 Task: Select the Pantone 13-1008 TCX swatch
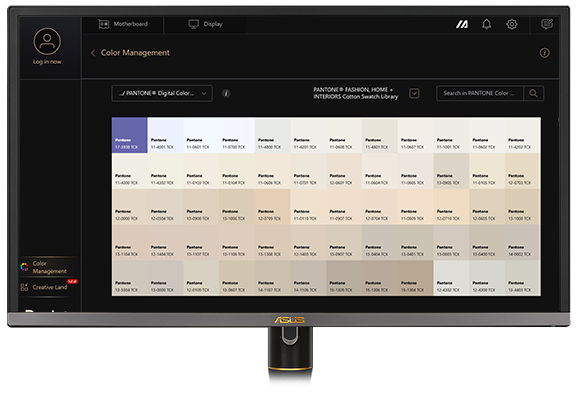[x=523, y=207]
